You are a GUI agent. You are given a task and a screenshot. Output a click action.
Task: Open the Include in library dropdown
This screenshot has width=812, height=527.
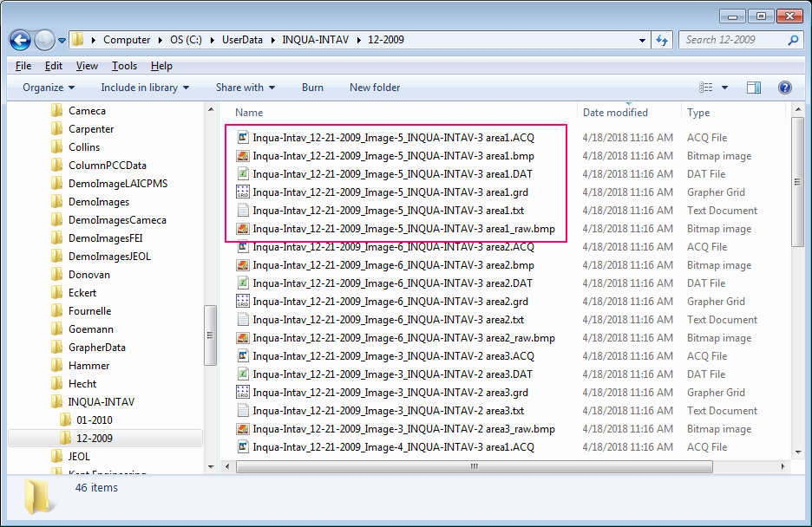[x=145, y=88]
